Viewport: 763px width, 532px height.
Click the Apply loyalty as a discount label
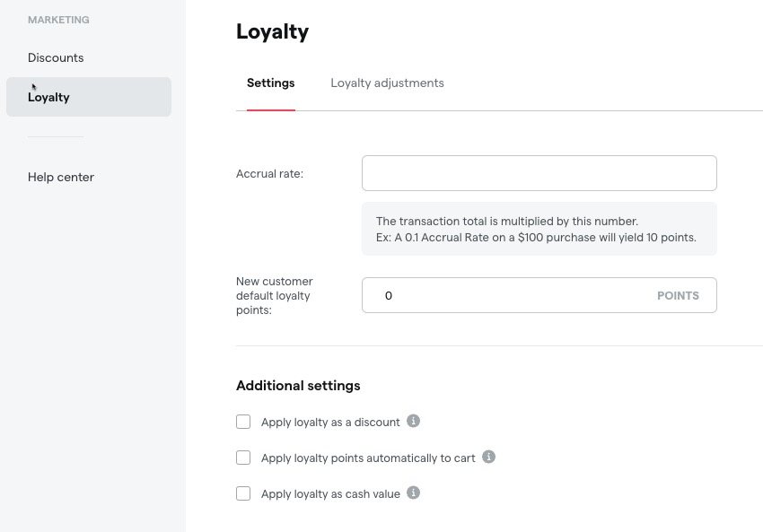[330, 422]
